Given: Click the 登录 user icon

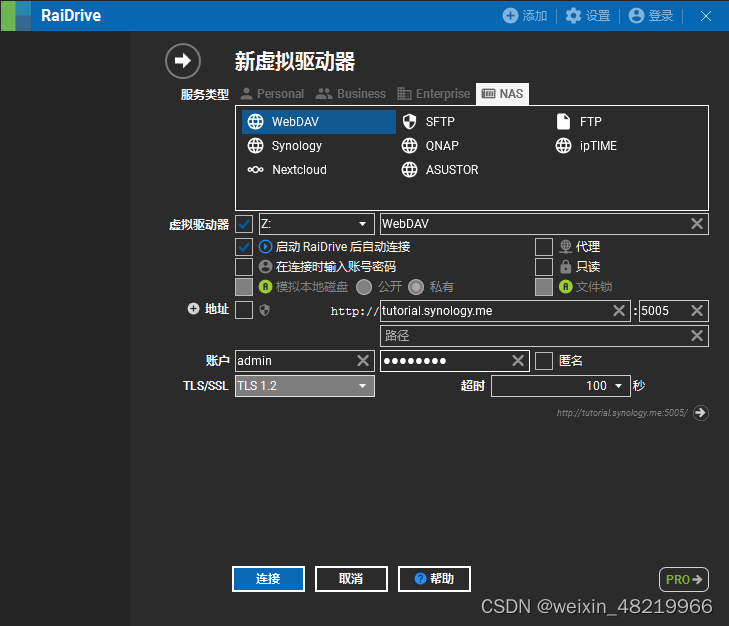Looking at the screenshot, I should coord(636,15).
